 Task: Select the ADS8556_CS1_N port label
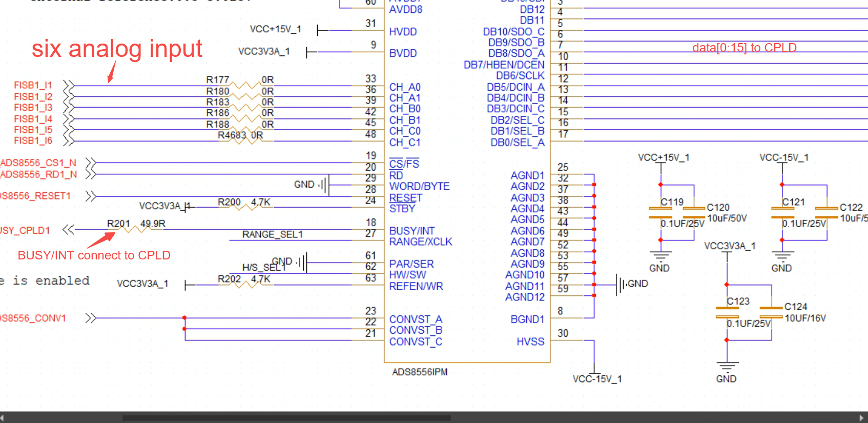point(38,163)
